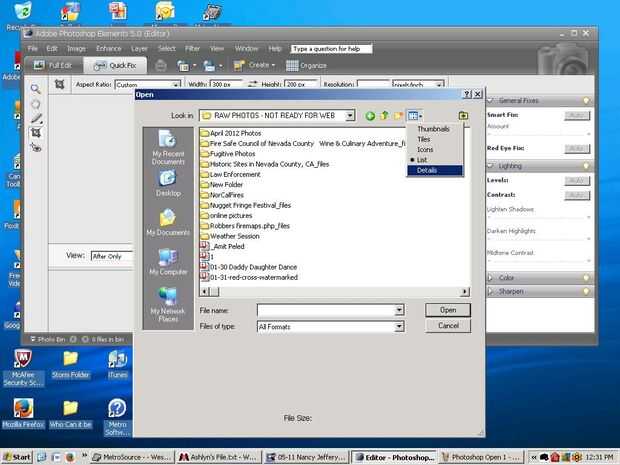This screenshot has height=465, width=620.
Task: Pick Tiles view option
Action: tap(423, 139)
